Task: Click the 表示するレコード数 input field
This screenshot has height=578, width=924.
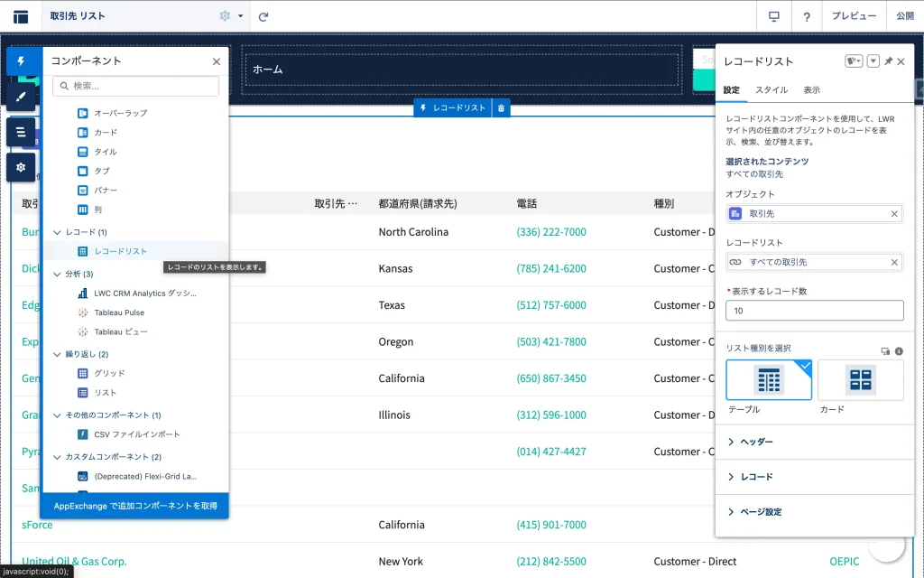Action: coord(814,311)
